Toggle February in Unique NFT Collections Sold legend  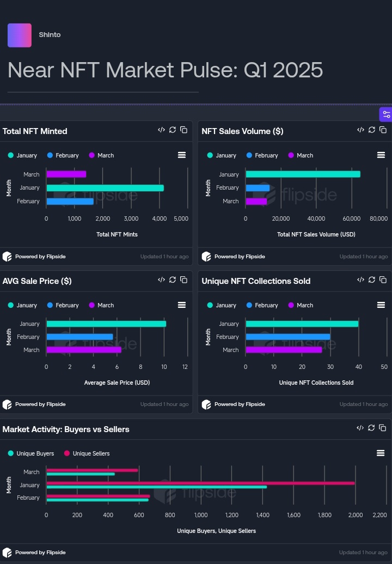262,305
